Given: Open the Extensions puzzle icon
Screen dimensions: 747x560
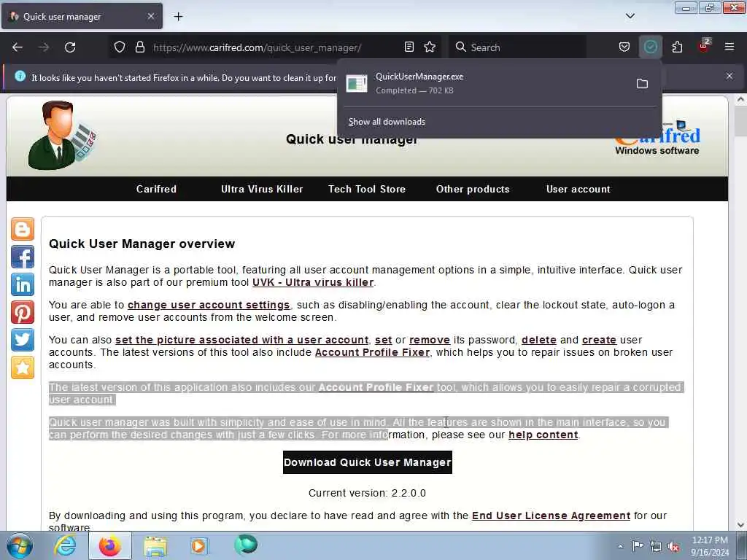Looking at the screenshot, I should tap(677, 47).
